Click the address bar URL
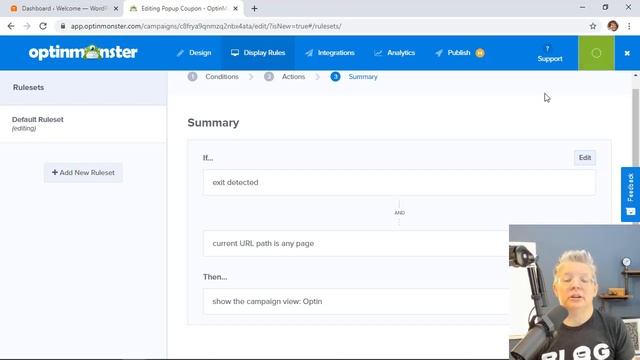Viewport: 640px width, 360px height. (206, 26)
